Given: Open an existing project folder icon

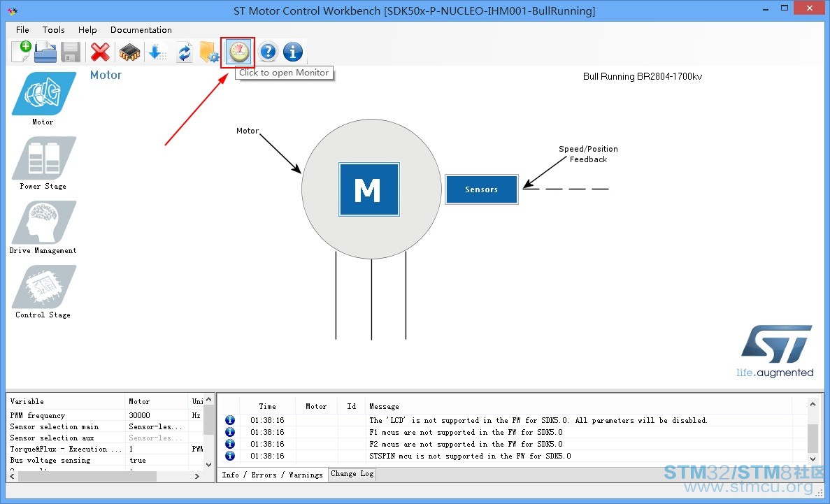Looking at the screenshot, I should pyautogui.click(x=45, y=52).
